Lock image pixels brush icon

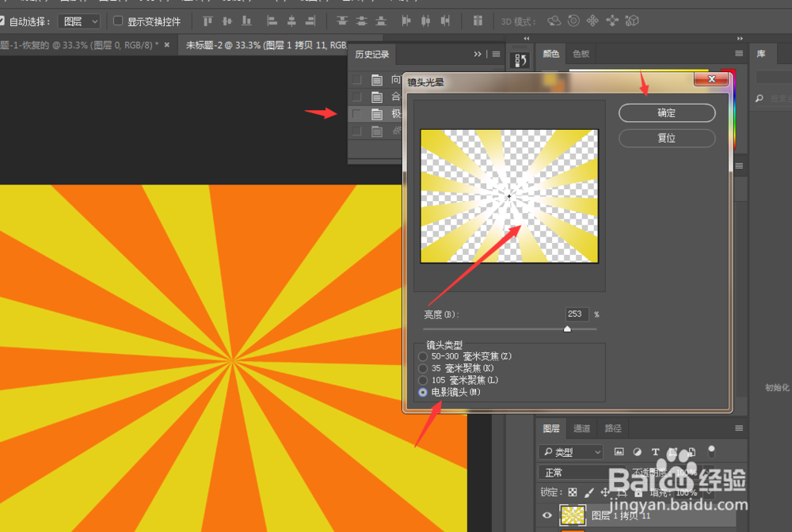pyautogui.click(x=588, y=492)
